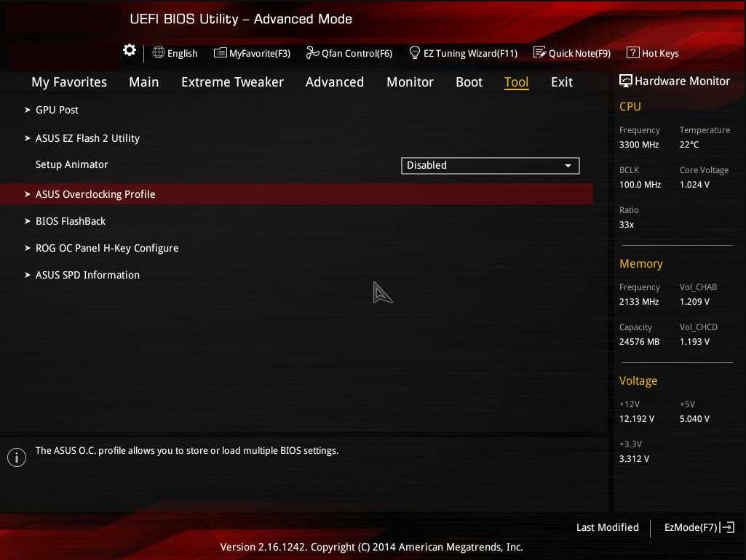Click the settings gear icon
The image size is (746, 560).
coord(130,50)
